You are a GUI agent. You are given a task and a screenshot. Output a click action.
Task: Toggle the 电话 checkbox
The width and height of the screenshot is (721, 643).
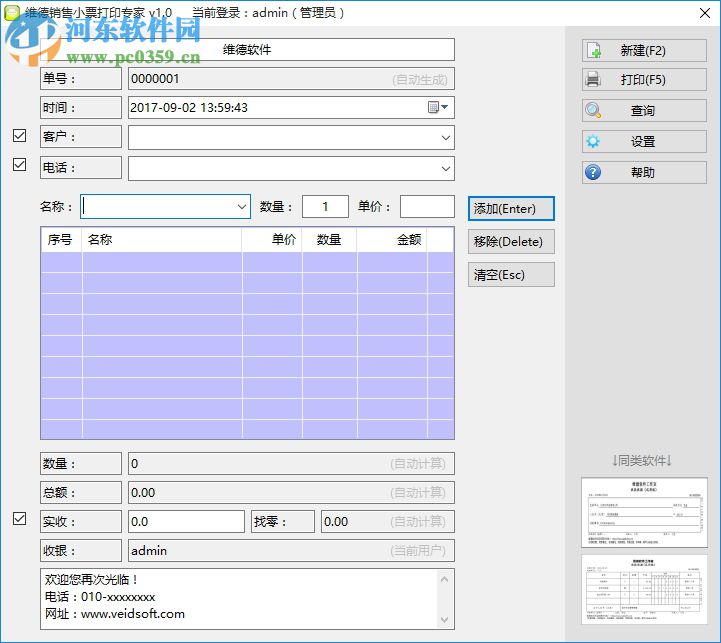pyautogui.click(x=19, y=165)
